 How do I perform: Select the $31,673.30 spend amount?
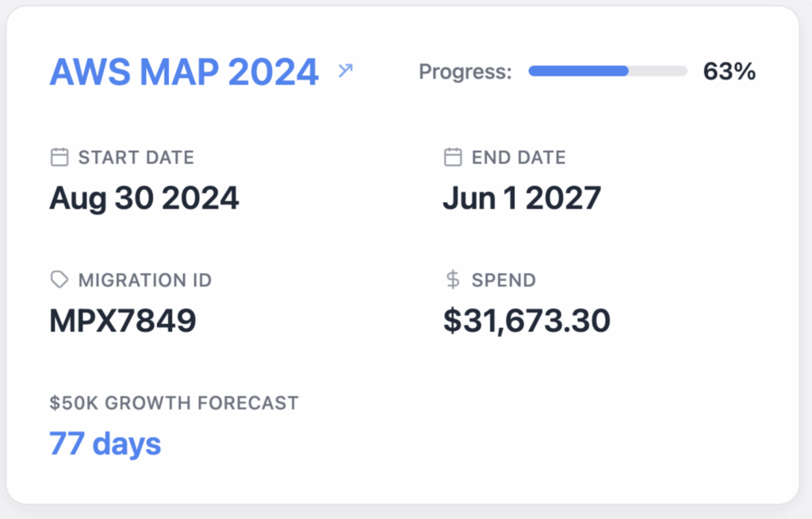[x=527, y=321]
